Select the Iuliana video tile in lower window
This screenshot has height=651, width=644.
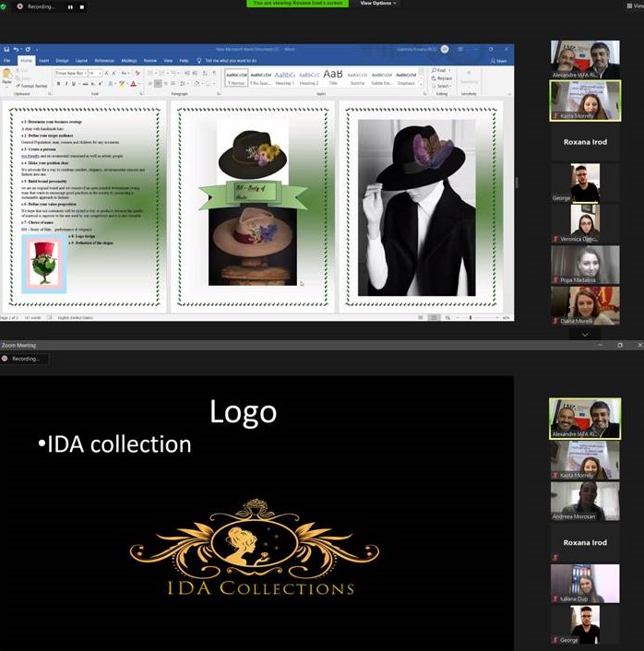point(585,584)
